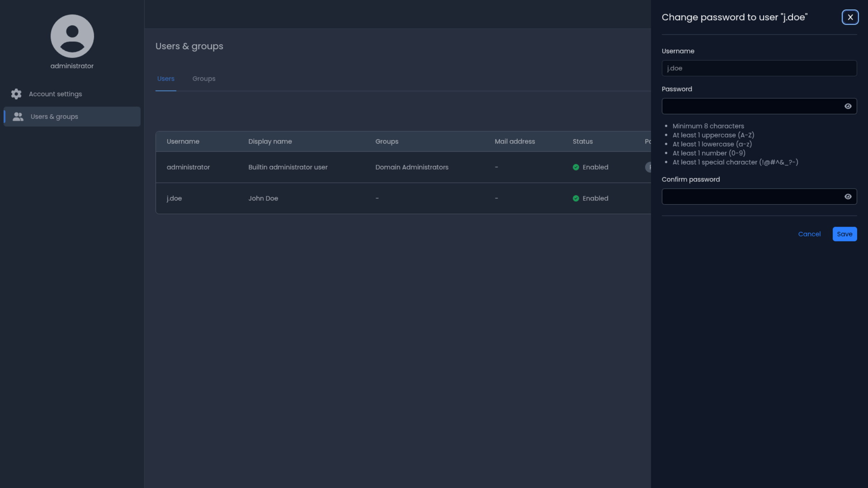Show password in the Password field
Viewport: 868px width, 488px height.
point(848,106)
